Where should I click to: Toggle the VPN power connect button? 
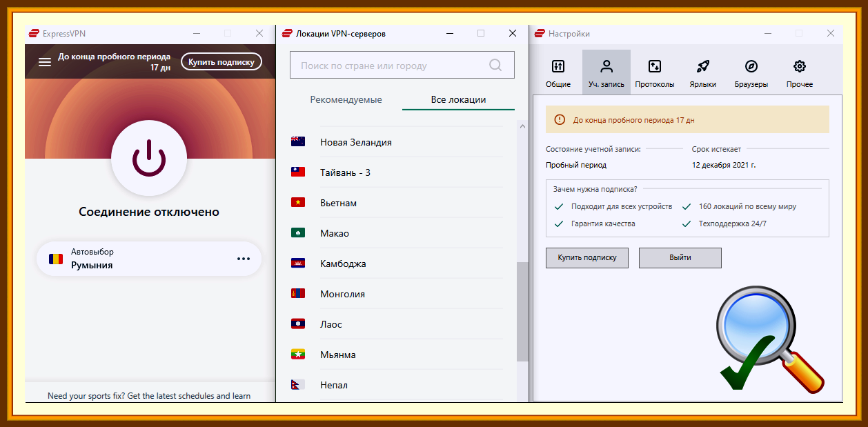pyautogui.click(x=149, y=159)
